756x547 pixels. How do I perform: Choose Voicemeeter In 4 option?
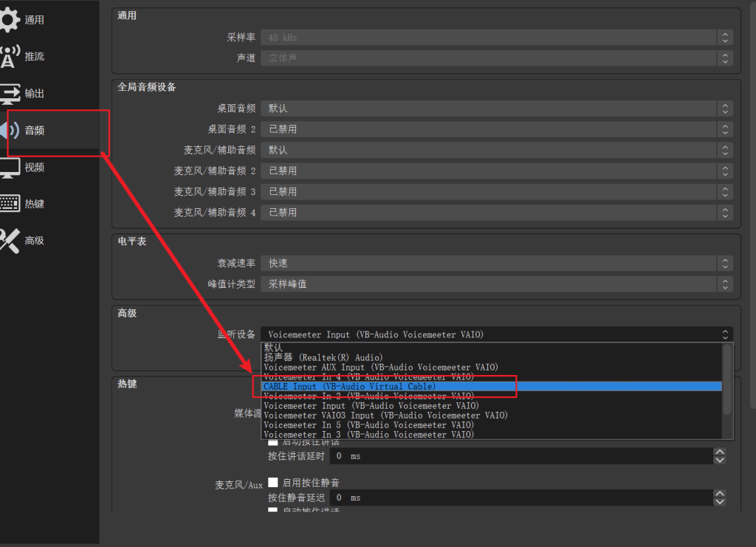click(492, 377)
